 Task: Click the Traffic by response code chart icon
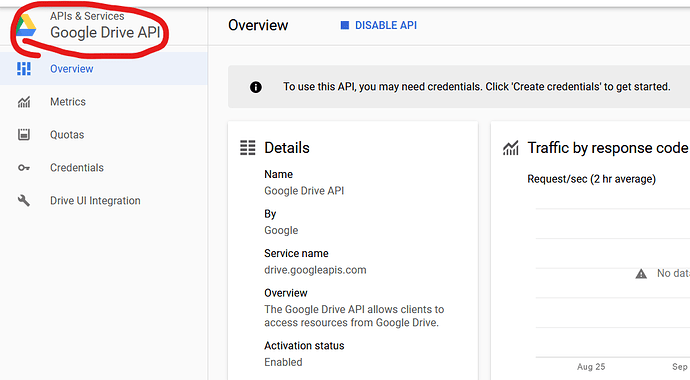510,148
